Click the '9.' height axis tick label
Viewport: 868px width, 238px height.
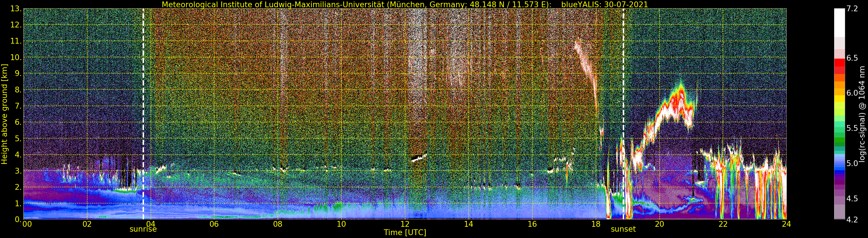click(x=18, y=73)
